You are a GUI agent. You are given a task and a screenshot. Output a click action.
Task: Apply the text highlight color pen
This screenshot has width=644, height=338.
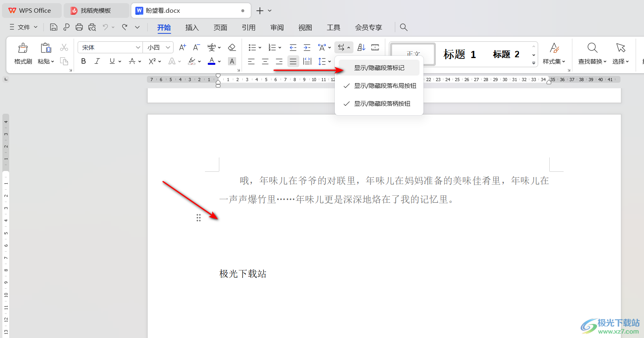pos(192,61)
